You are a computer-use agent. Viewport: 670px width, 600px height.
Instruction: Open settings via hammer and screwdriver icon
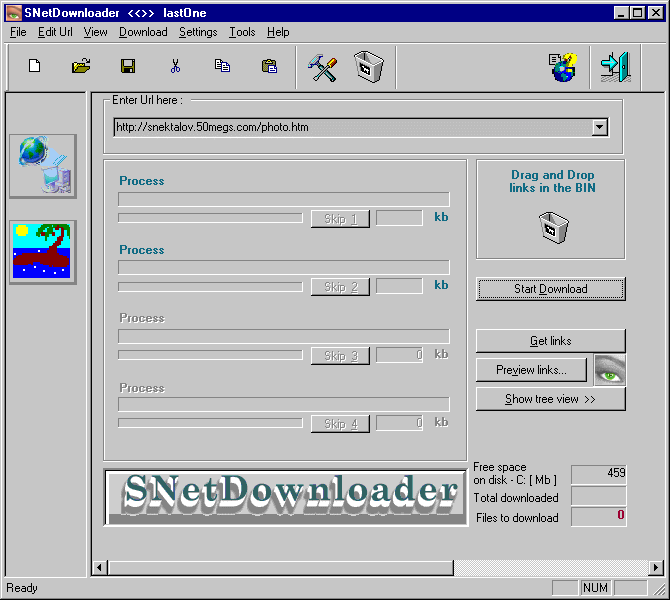323,68
